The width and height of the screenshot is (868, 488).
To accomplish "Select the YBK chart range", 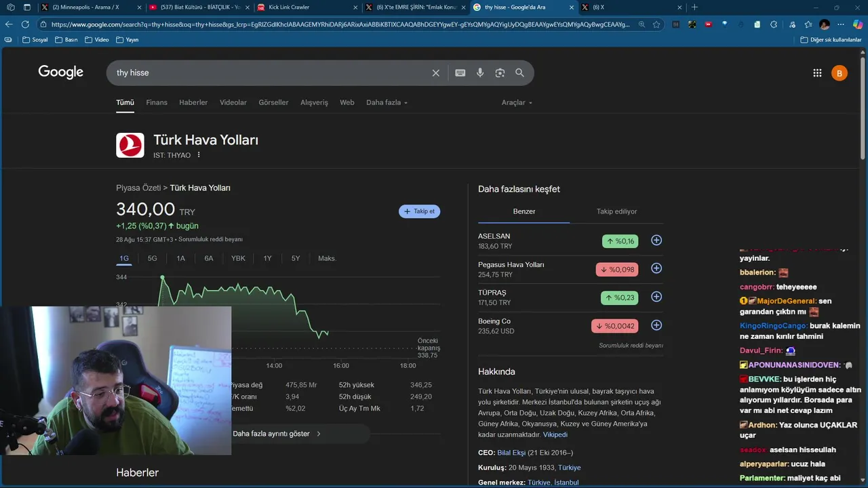I will coord(238,258).
